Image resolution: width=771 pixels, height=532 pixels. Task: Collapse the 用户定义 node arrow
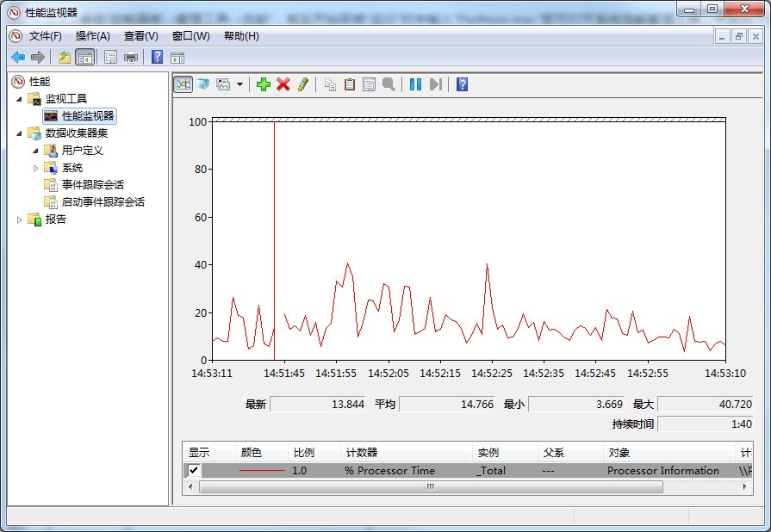pyautogui.click(x=35, y=151)
